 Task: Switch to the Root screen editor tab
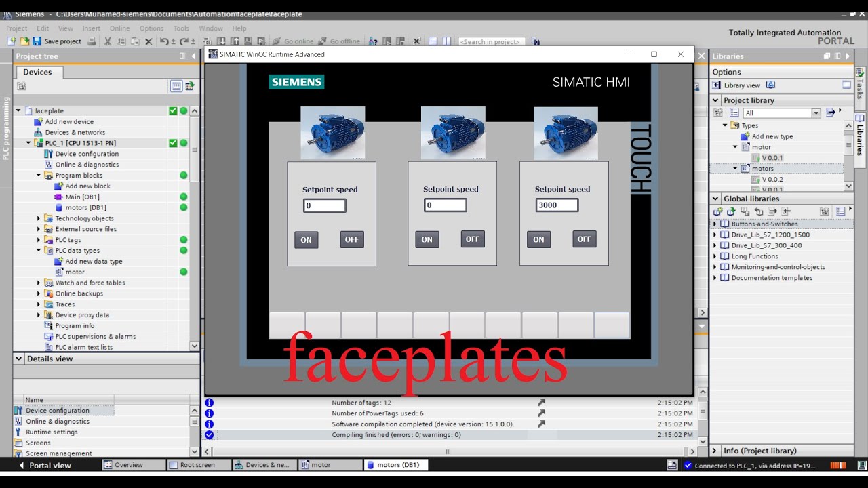(x=198, y=465)
